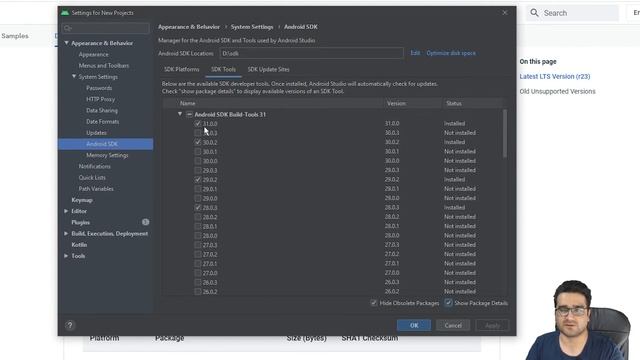The height and width of the screenshot is (360, 640).
Task: Select Date Formats settings item
Action: point(102,122)
